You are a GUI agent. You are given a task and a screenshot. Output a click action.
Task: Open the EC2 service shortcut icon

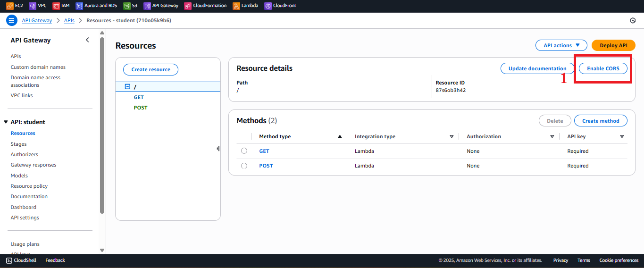point(10,6)
